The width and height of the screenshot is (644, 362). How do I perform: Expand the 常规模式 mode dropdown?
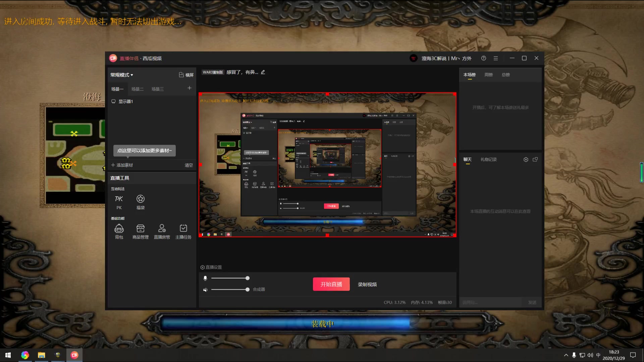tap(122, 75)
